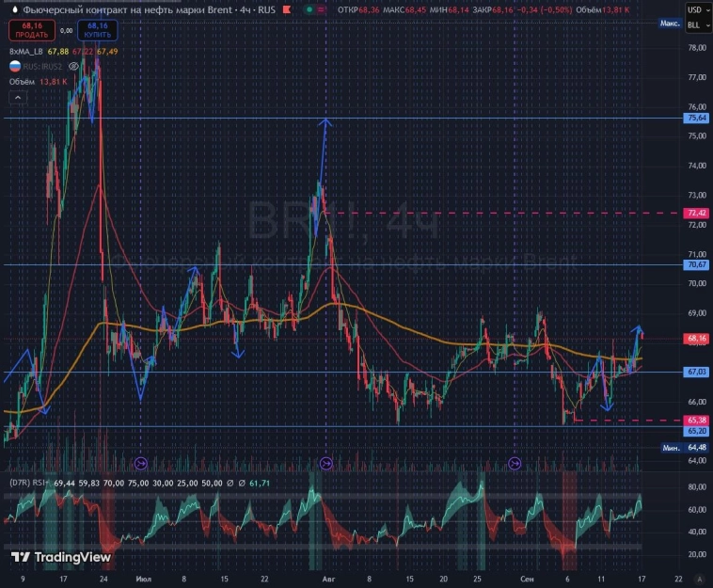Click the Russian flag icon of RUS:IRUS2
This screenshot has height=588, width=713.
point(15,67)
